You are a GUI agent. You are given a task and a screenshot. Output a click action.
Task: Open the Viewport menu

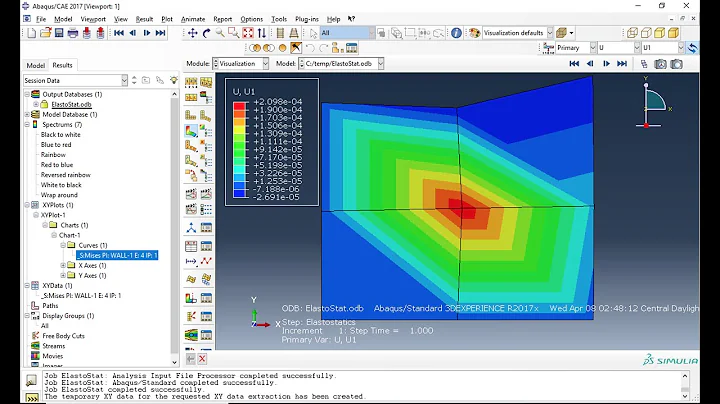point(93,19)
